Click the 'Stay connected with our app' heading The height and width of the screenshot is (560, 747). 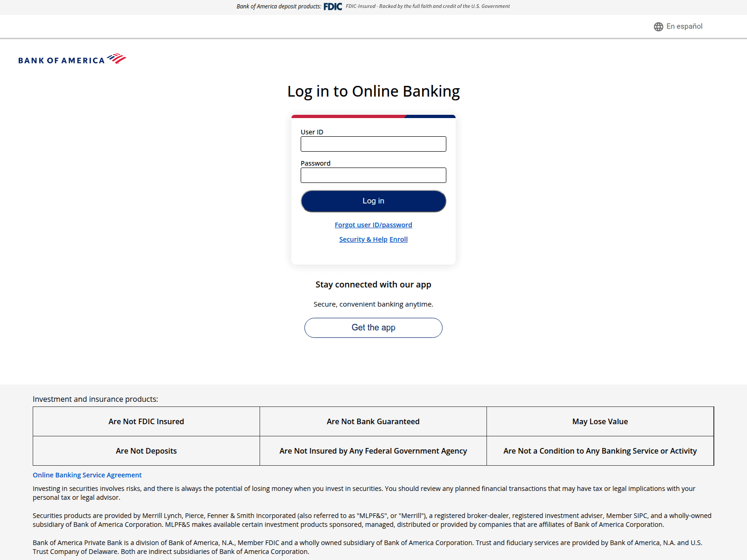click(x=373, y=285)
